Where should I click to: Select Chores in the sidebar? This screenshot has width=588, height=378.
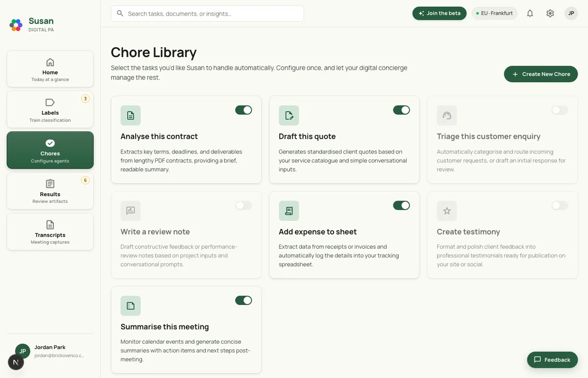pos(50,150)
